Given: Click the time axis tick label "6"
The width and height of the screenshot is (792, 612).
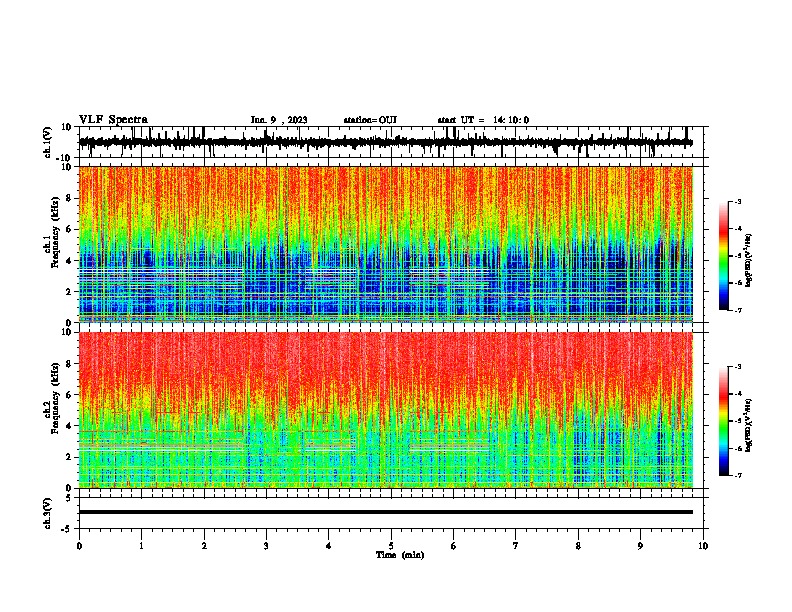Looking at the screenshot, I should [454, 546].
